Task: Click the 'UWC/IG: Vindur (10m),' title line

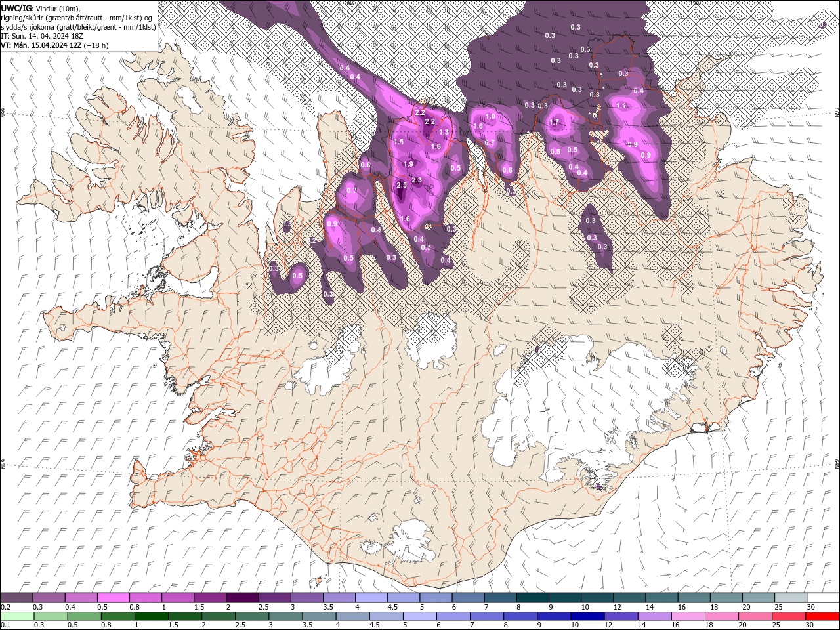Action: tap(40, 8)
